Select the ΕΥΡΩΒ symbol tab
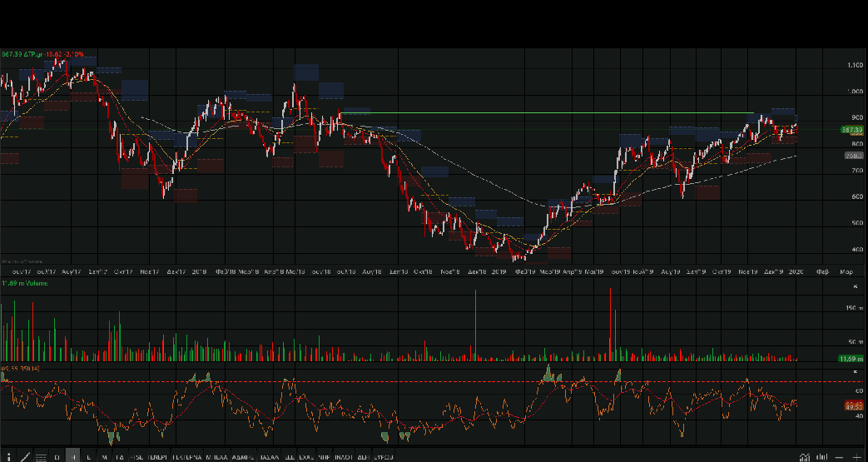The width and height of the screenshot is (868, 462). pyautogui.click(x=383, y=457)
